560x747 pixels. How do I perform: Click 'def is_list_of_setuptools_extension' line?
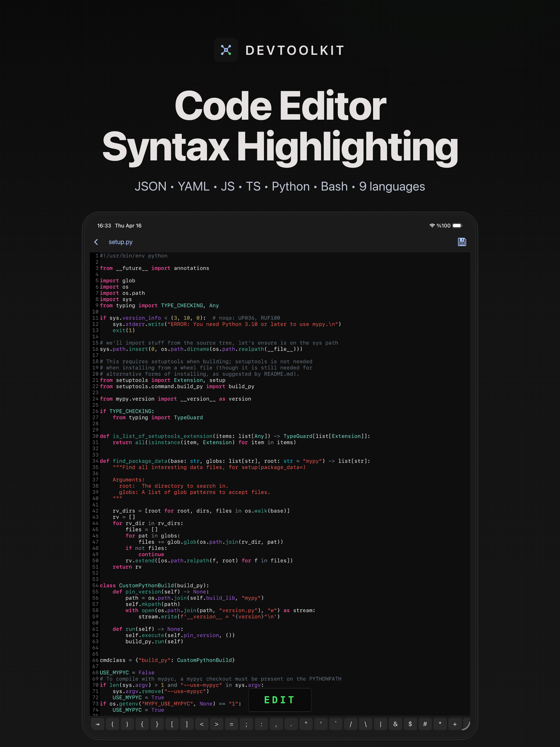(235, 436)
